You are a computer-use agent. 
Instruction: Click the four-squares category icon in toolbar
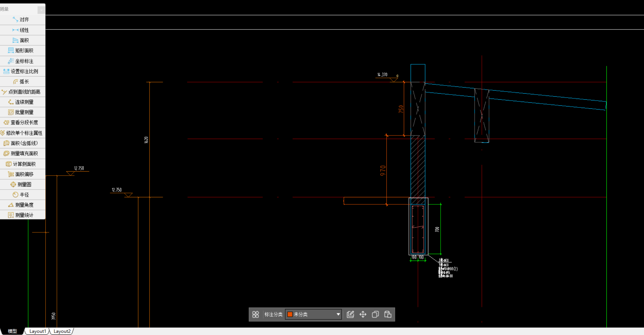click(x=255, y=314)
